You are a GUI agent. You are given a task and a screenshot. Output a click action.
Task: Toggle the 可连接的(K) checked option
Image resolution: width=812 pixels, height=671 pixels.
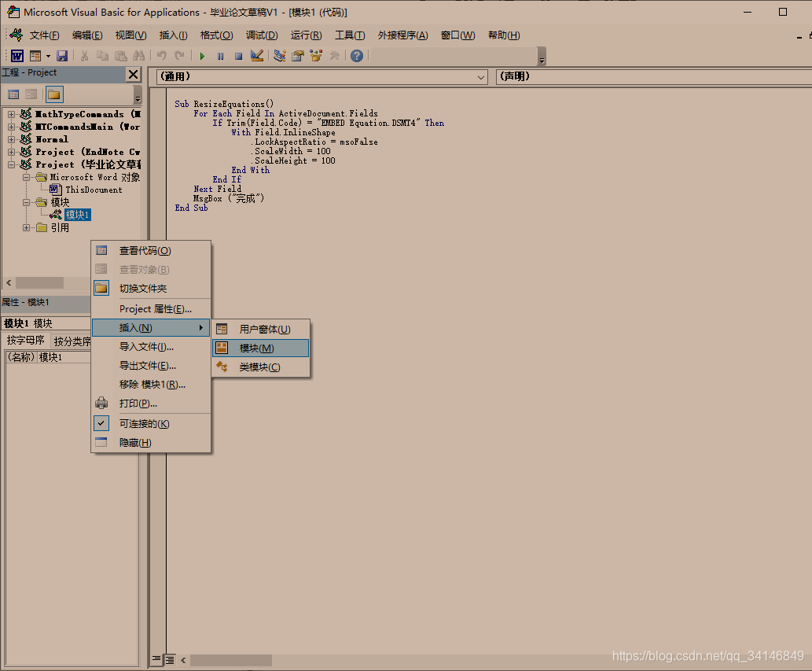(x=151, y=424)
